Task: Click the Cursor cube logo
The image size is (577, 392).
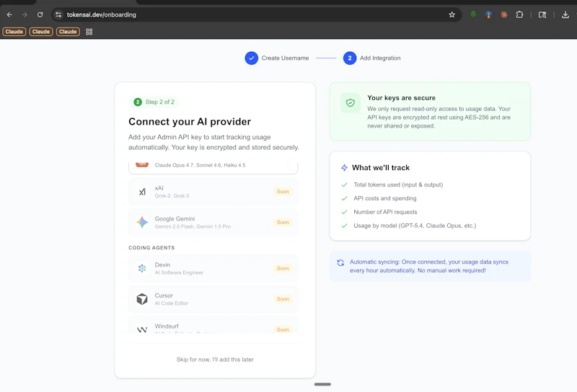Action: click(142, 299)
